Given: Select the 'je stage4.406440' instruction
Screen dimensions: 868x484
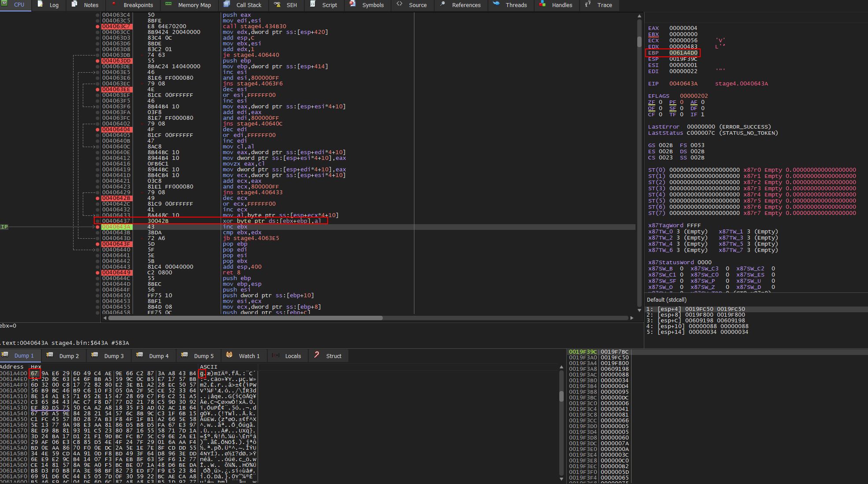Looking at the screenshot, I should pyautogui.click(x=251, y=55).
